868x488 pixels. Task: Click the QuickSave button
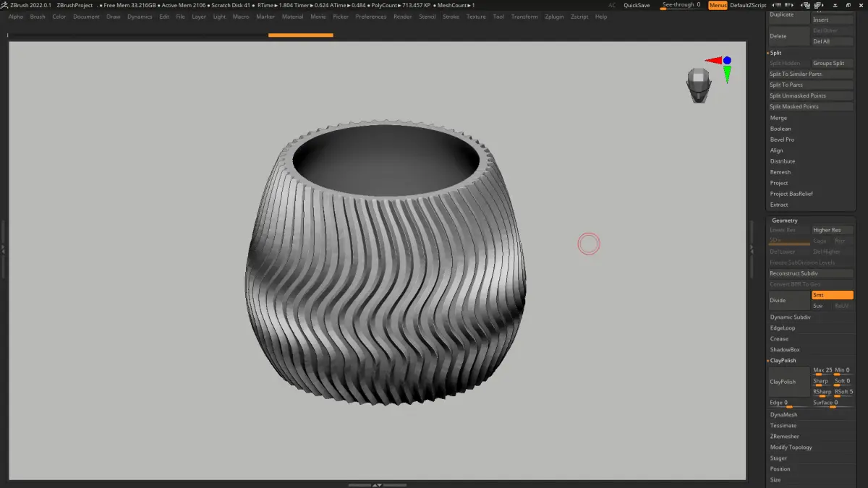pos(637,5)
